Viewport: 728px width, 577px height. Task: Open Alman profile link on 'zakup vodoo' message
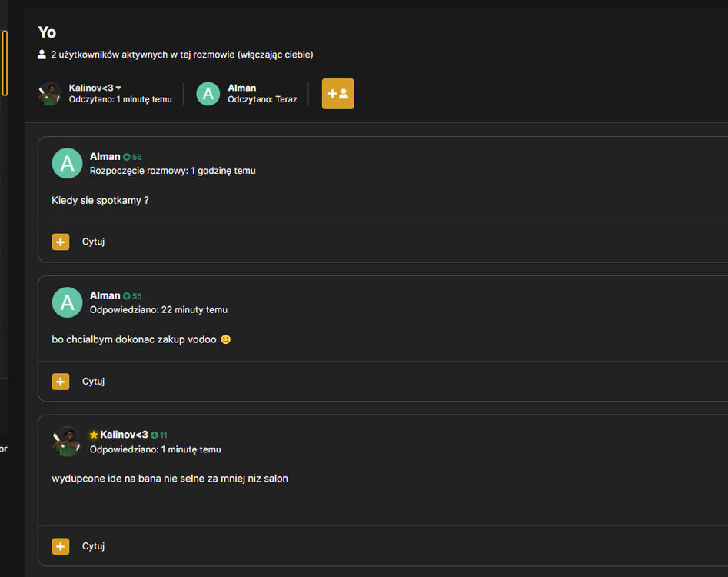[105, 295]
